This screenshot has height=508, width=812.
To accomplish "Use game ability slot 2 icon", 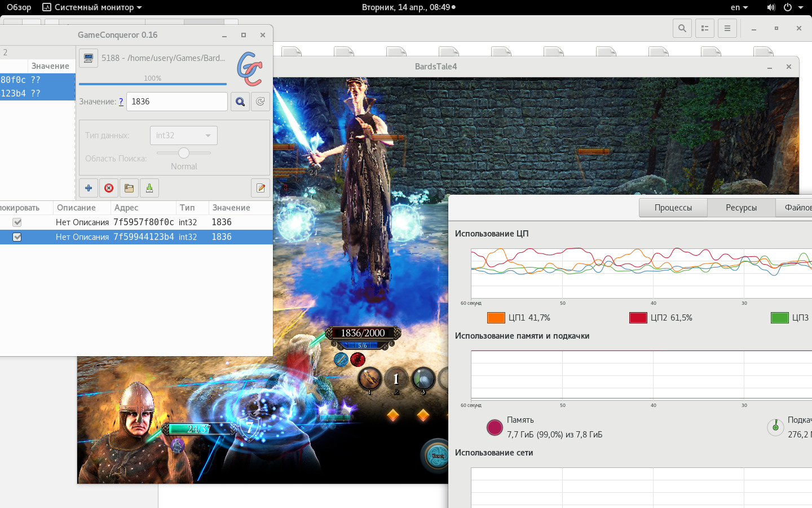I will (396, 379).
